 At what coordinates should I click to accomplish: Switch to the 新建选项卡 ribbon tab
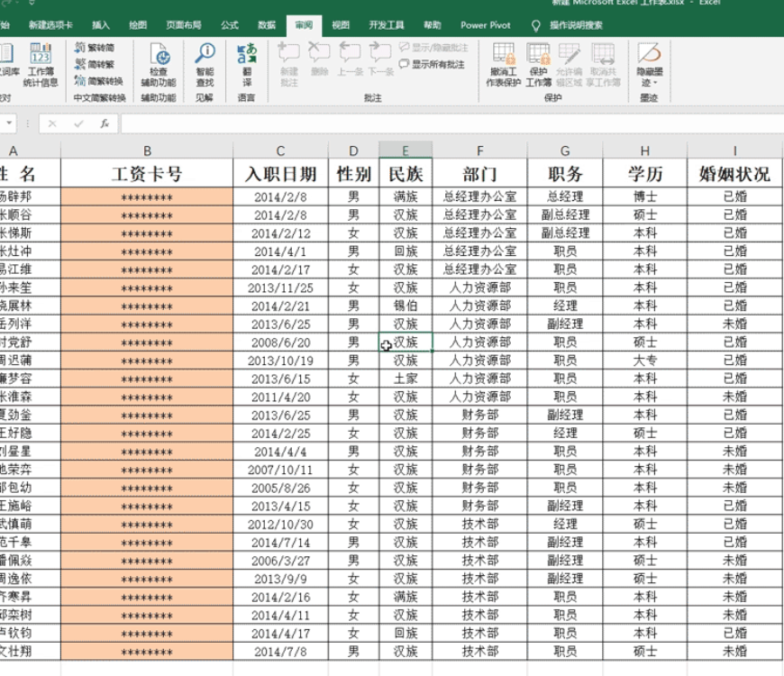coord(50,25)
